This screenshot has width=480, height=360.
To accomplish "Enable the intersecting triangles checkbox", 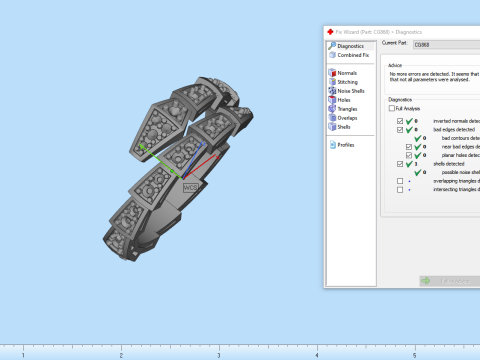I will pyautogui.click(x=400, y=190).
